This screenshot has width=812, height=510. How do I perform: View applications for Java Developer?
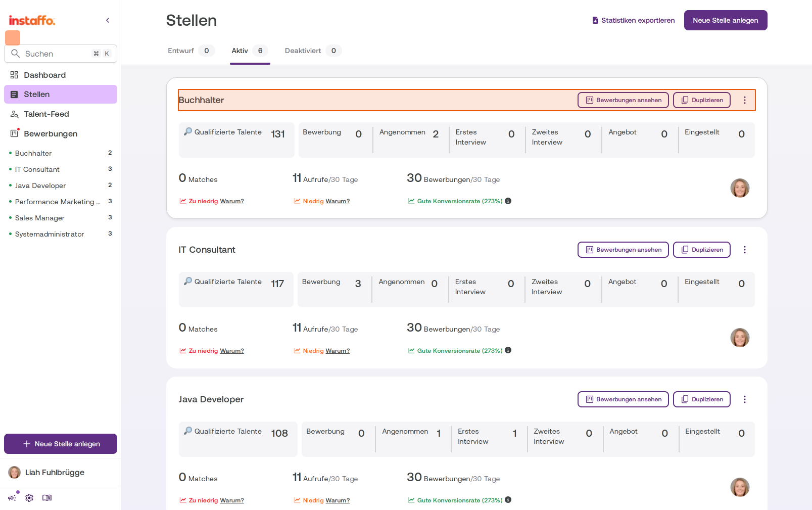coord(623,399)
